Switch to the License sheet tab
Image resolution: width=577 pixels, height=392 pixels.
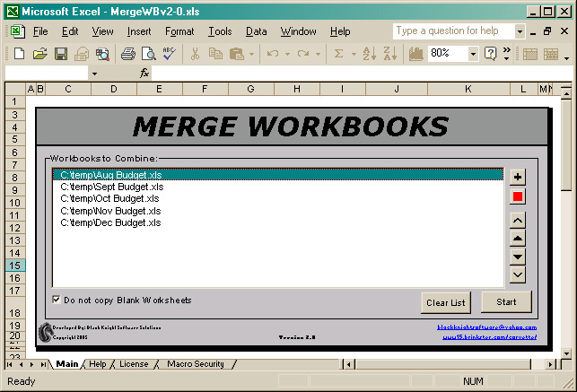pos(133,364)
